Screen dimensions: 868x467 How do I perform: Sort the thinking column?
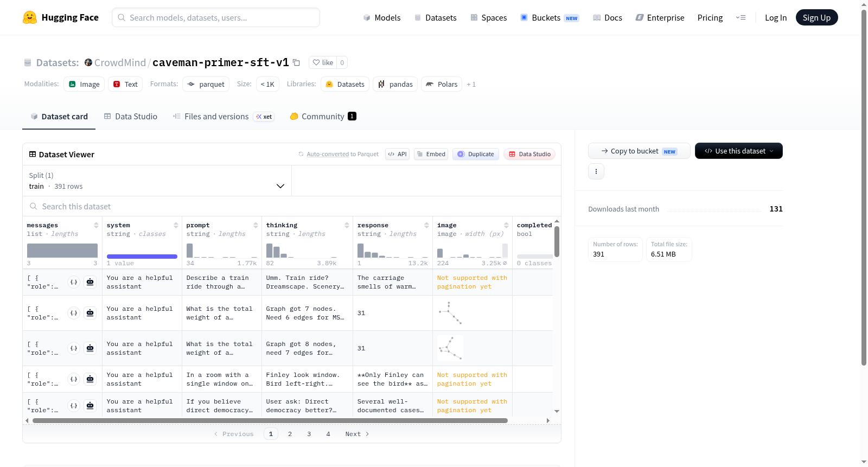(347, 225)
